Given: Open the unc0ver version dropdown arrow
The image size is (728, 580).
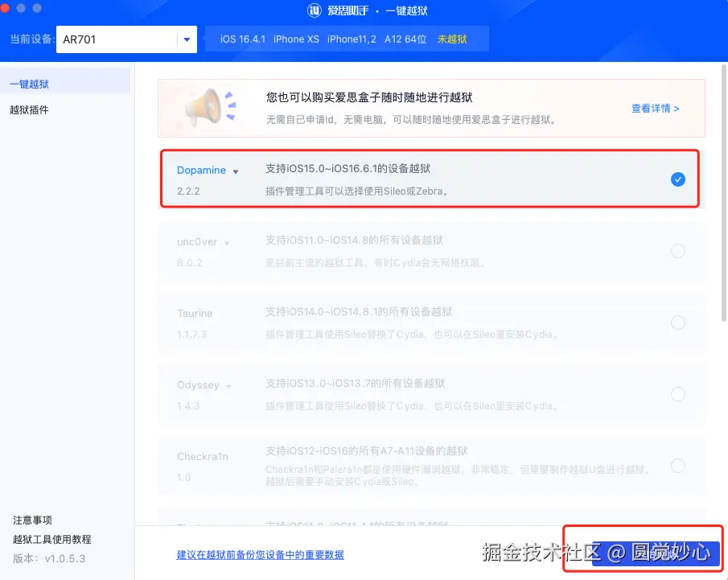Looking at the screenshot, I should point(227,243).
